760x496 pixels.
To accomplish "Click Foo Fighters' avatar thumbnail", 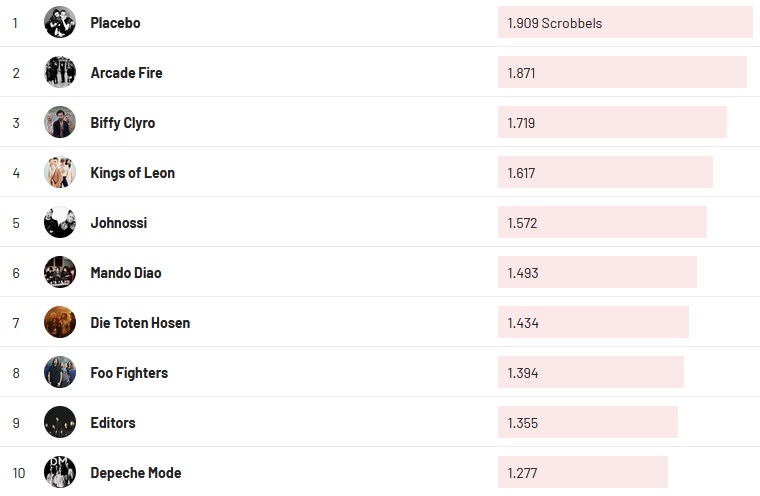I will [x=60, y=372].
